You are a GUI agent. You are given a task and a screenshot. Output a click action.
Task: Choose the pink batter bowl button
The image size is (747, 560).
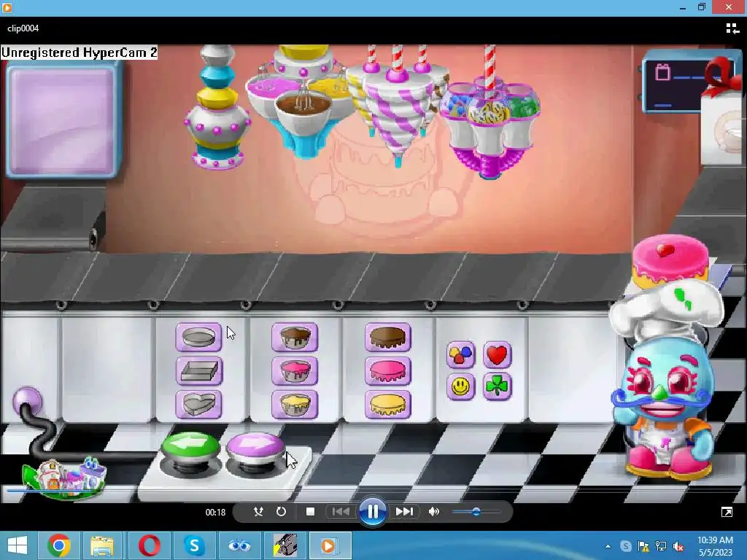[295, 371]
